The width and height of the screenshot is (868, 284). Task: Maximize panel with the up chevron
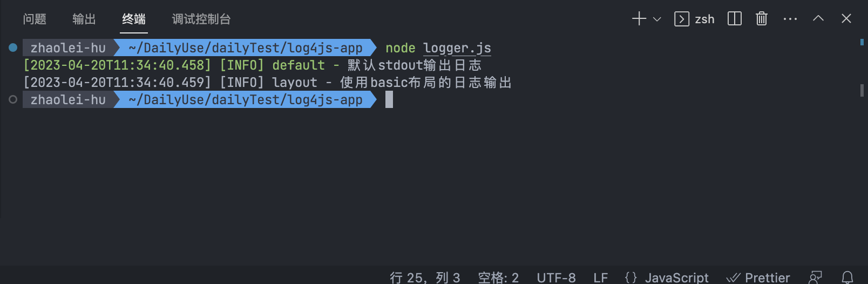click(818, 18)
